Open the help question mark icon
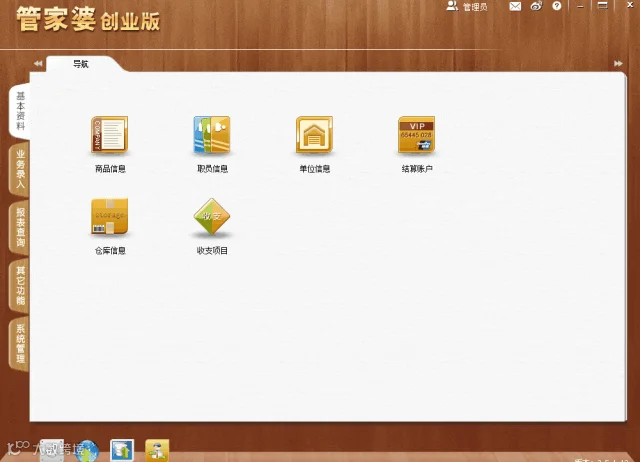 pyautogui.click(x=557, y=6)
